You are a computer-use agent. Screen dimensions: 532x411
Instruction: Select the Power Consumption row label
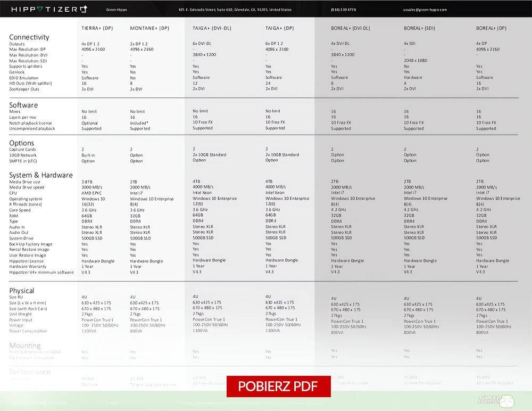pyautogui.click(x=28, y=331)
